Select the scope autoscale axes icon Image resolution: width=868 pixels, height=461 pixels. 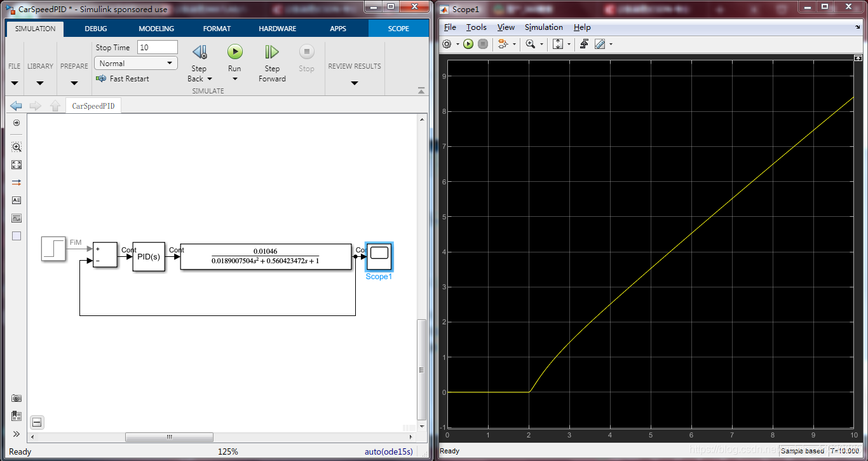pos(558,44)
